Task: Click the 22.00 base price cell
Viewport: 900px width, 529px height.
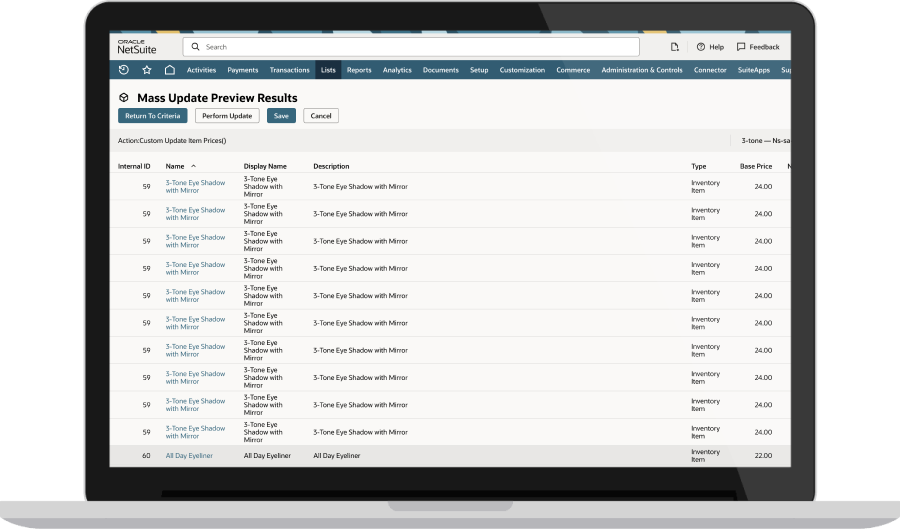Action: (x=763, y=456)
